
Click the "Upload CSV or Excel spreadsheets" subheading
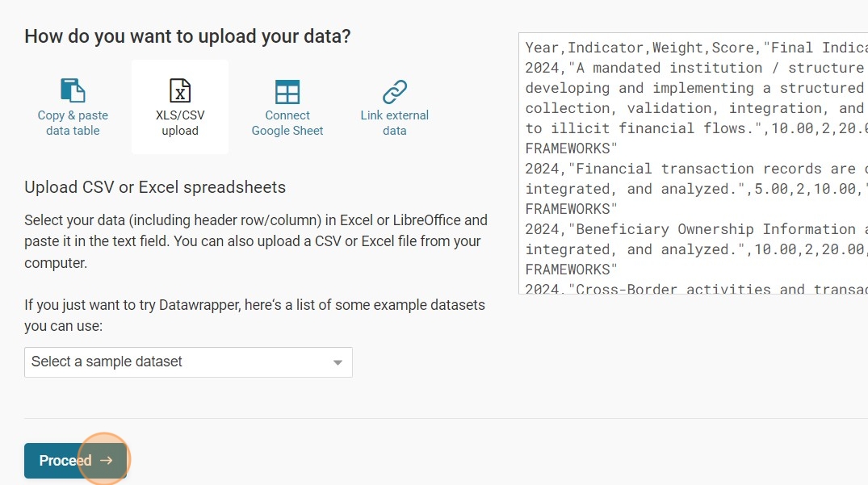[155, 187]
